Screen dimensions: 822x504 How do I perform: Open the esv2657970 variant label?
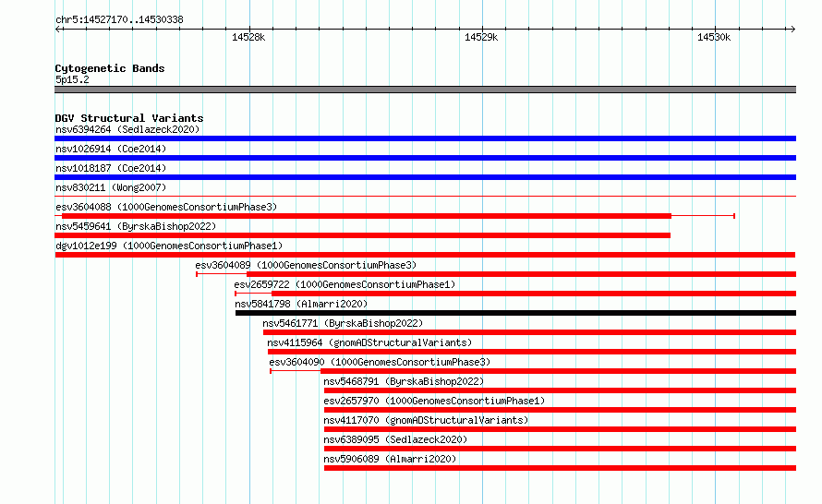[x=434, y=401]
